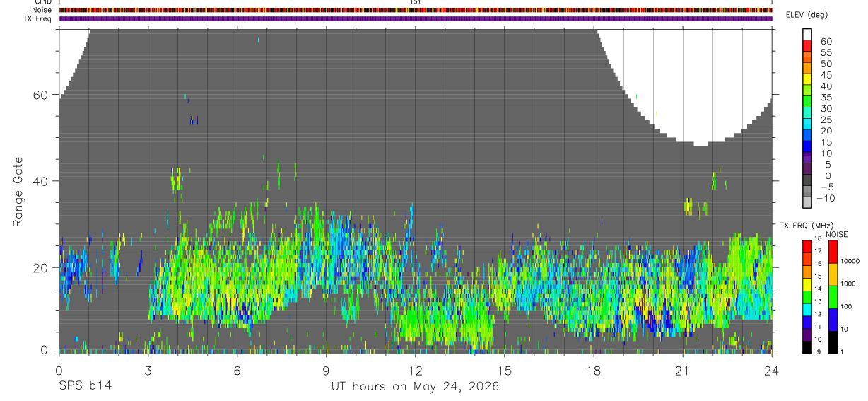The width and height of the screenshot is (868, 401).
Task: Click the '18' hour label on the time axis
Action: 593,371
